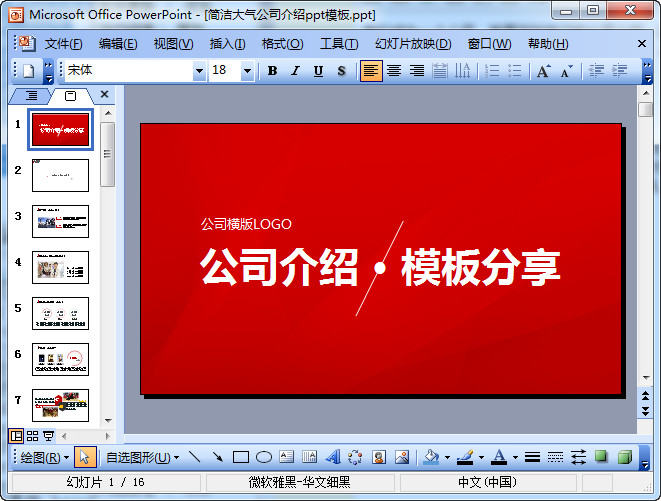Toggle Align Left
Screen dimensions: 661x501
371,70
